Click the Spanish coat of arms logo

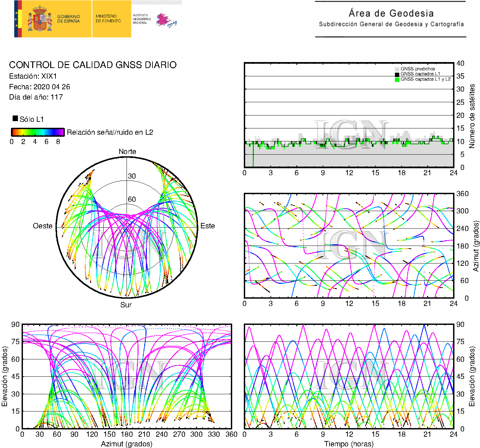[40, 19]
